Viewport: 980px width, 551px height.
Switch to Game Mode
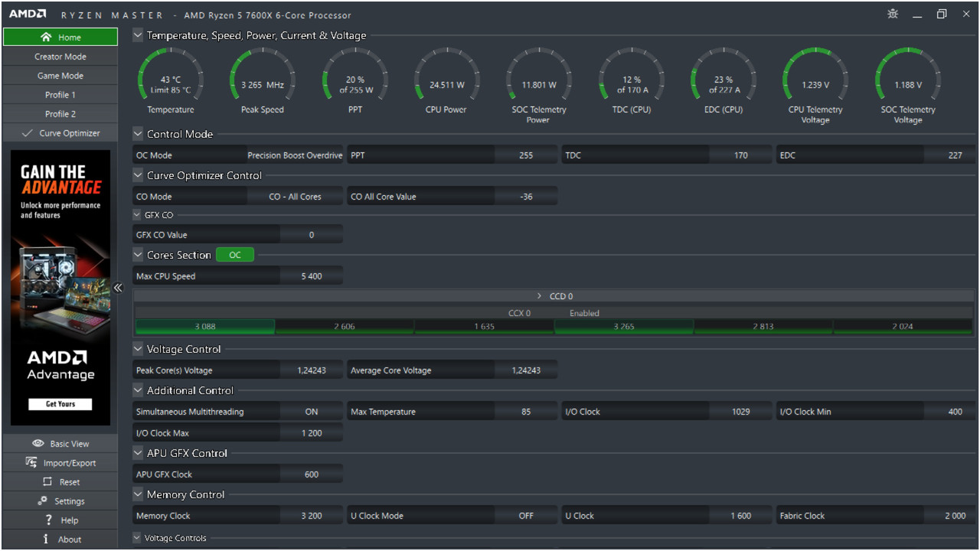tap(60, 76)
